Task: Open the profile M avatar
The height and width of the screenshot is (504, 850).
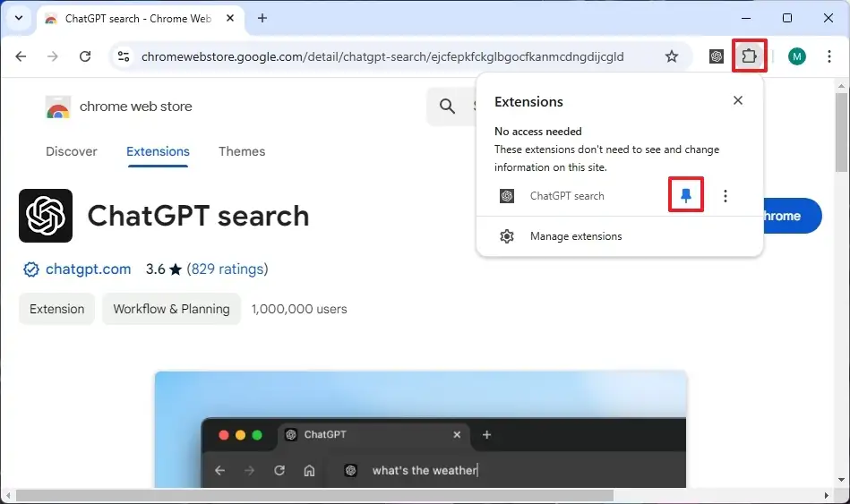Action: point(797,56)
